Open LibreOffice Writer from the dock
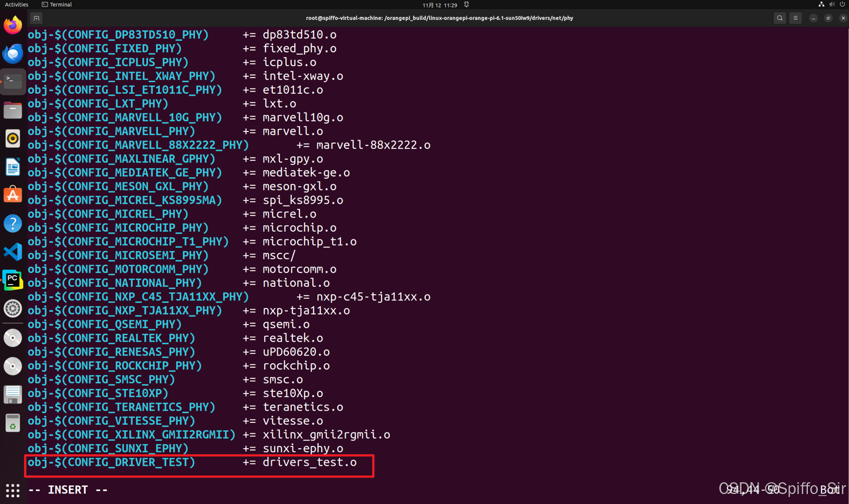Image resolution: width=849 pixels, height=504 pixels. (12, 167)
